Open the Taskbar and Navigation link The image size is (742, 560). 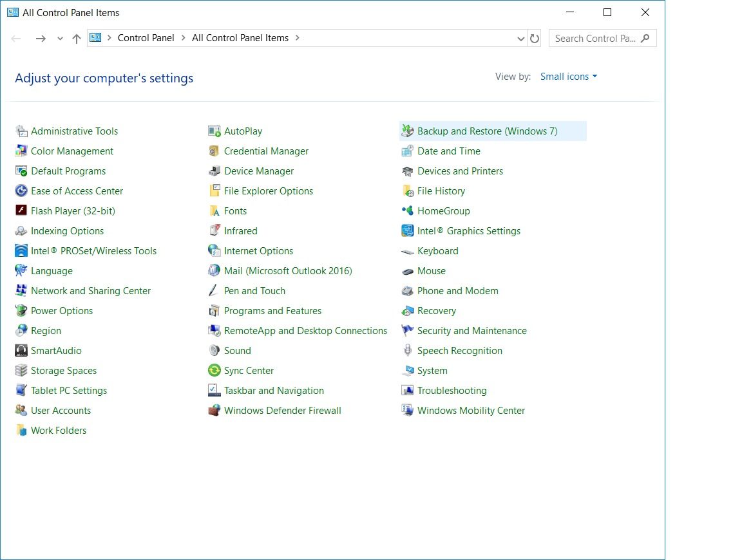(x=274, y=390)
